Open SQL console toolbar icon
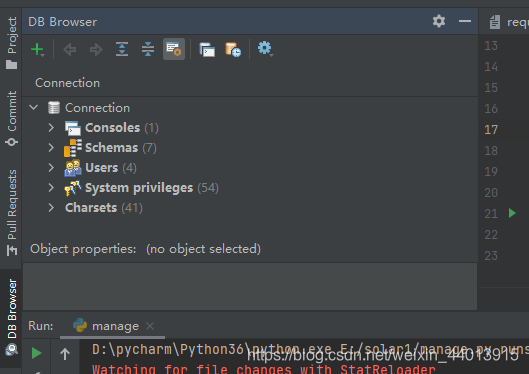Viewport: 529px width, 374px height. [207, 50]
